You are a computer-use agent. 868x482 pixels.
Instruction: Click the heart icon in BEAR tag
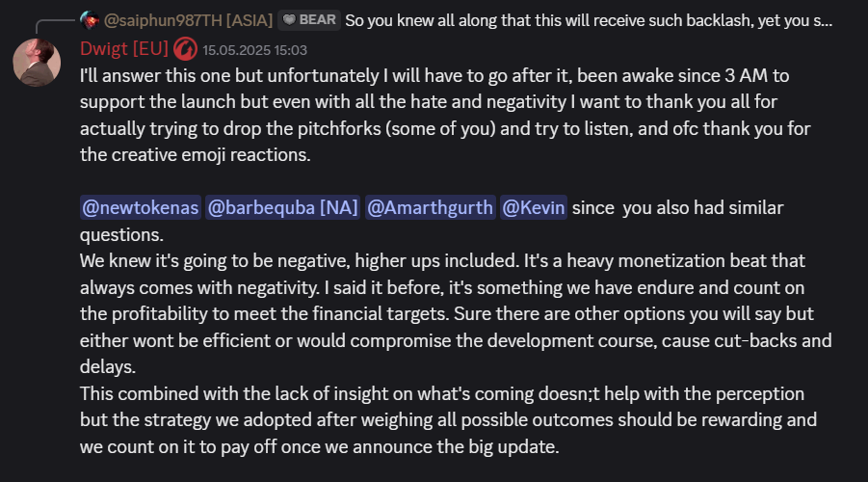coord(289,20)
